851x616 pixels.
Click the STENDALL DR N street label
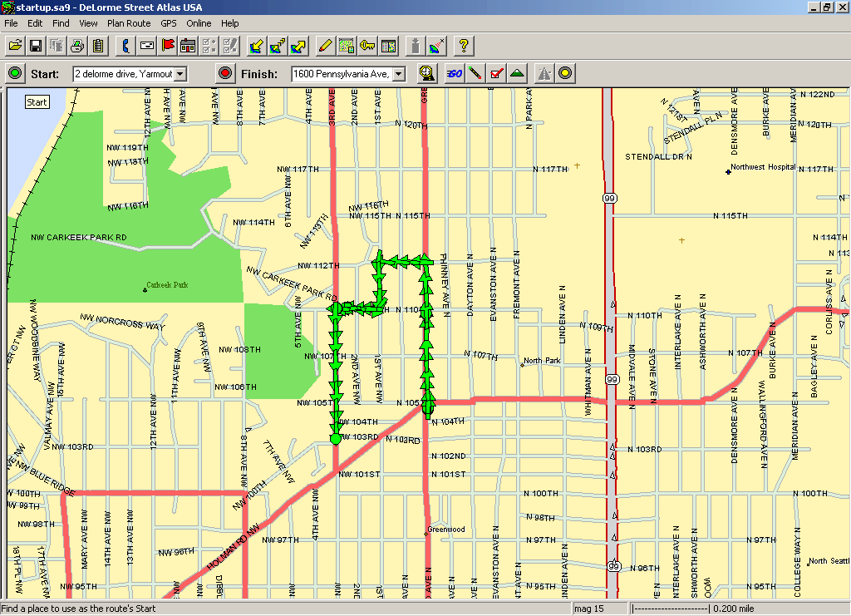pos(658,157)
